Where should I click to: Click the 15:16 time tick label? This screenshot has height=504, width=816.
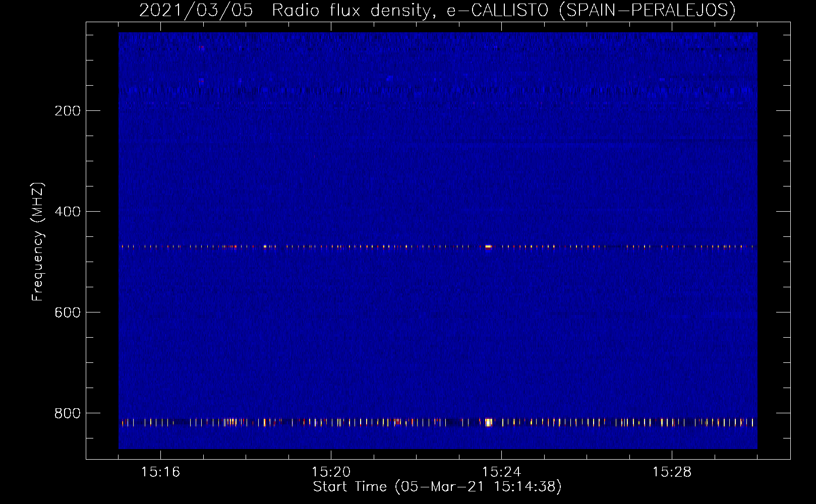[160, 472]
